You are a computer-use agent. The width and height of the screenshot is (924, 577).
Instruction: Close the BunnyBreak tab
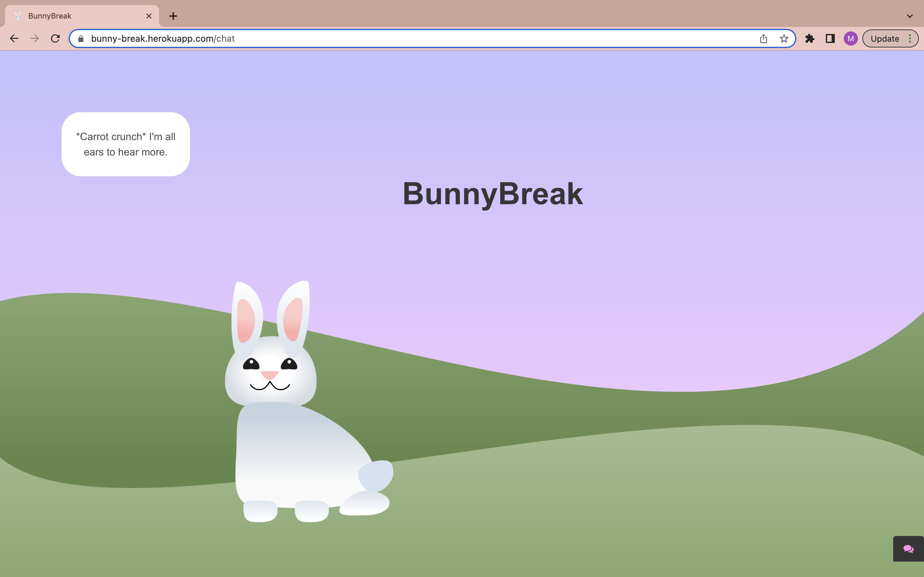point(149,16)
